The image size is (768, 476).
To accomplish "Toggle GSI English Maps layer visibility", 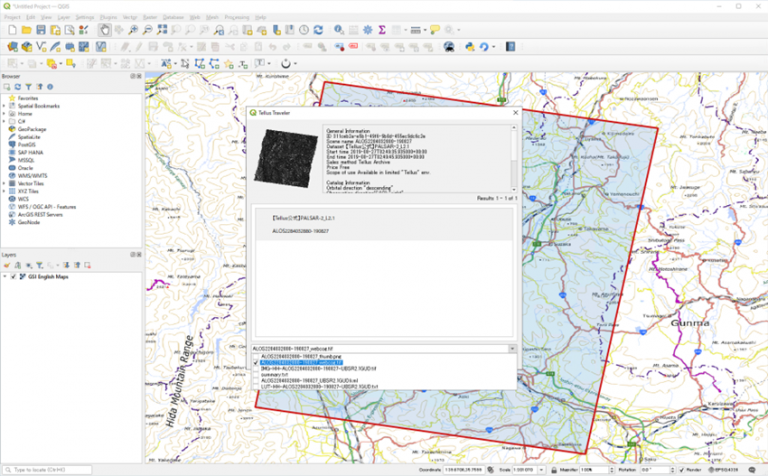I will (13, 277).
